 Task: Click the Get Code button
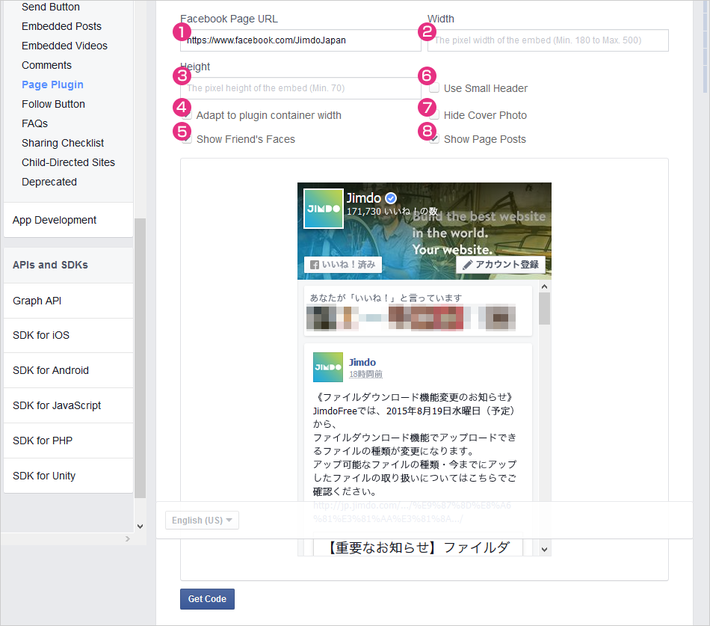(207, 599)
